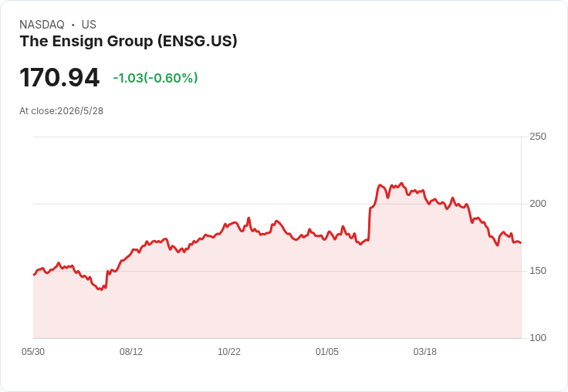Click the chart line's highest peak
The image size is (568, 392).
tap(401, 184)
